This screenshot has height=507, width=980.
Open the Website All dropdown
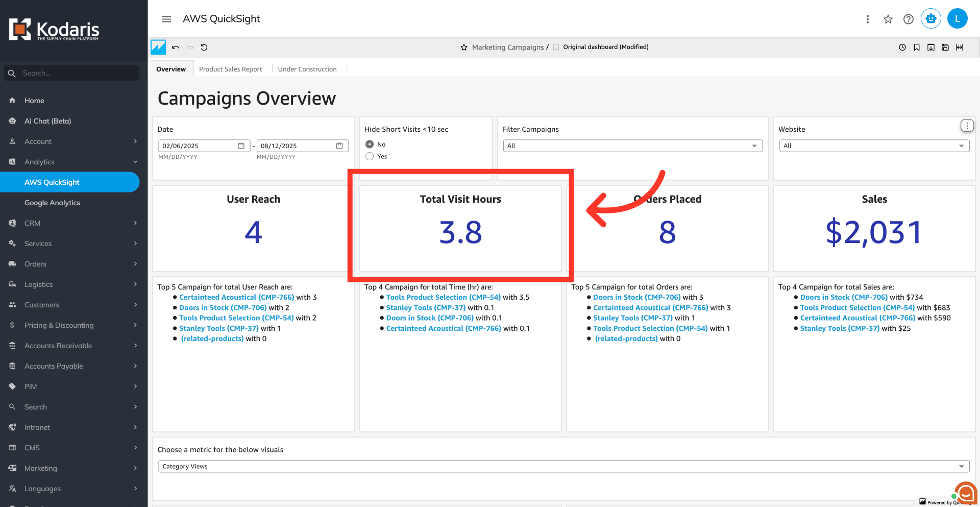tap(874, 146)
